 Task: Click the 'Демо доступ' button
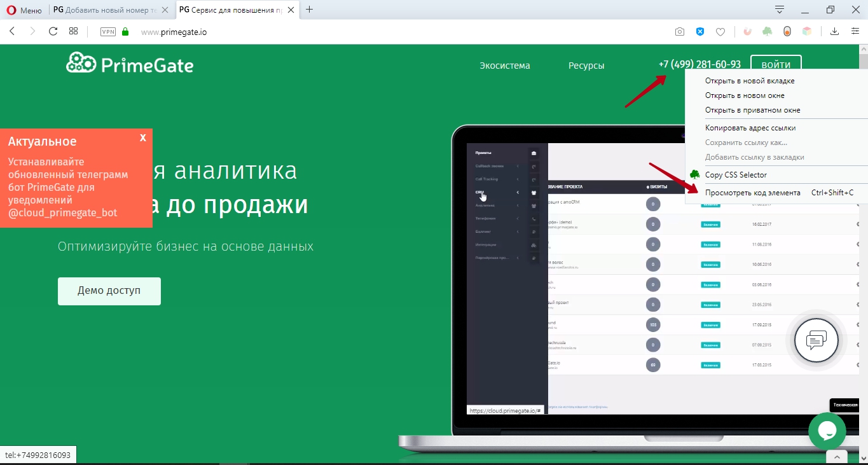109,291
